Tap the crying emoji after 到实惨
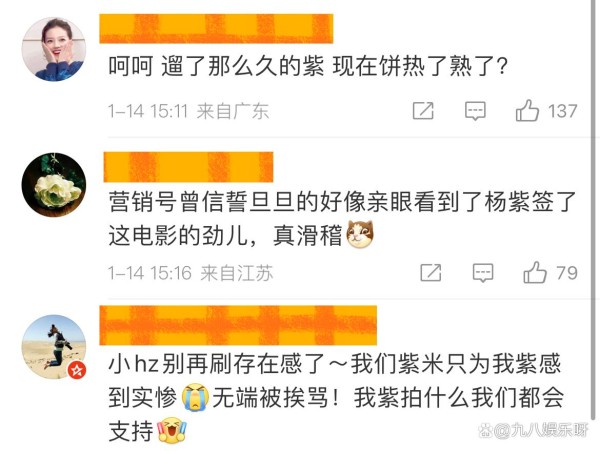600x451 pixels. coord(196,397)
